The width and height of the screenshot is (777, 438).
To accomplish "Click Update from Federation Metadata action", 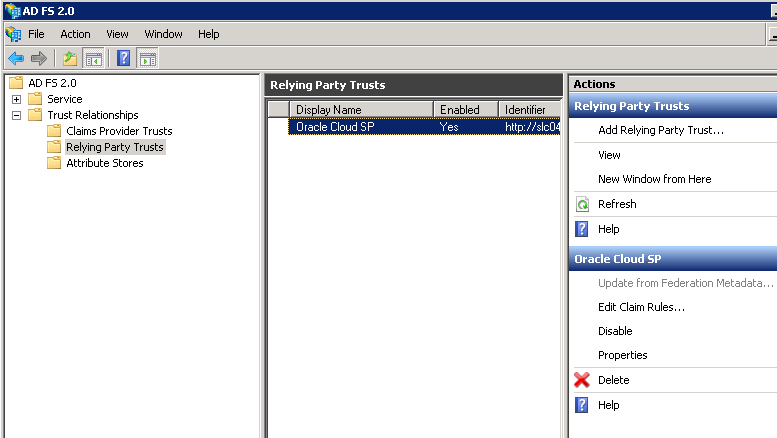I will coord(685,283).
